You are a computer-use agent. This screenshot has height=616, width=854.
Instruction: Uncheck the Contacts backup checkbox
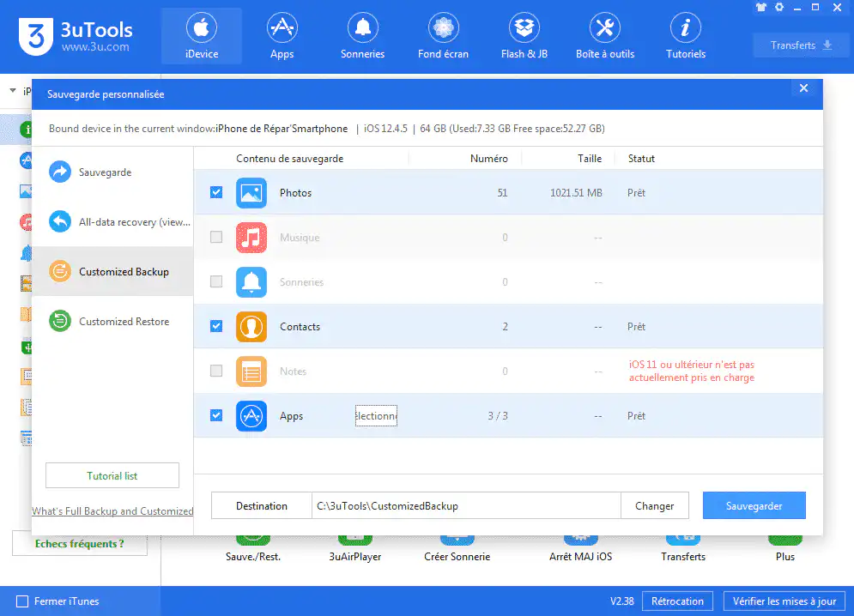[216, 327]
